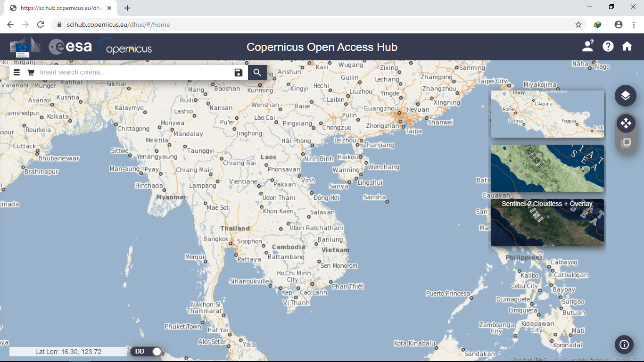Open the browser extension icon beside bookmark star

pyautogui.click(x=597, y=25)
